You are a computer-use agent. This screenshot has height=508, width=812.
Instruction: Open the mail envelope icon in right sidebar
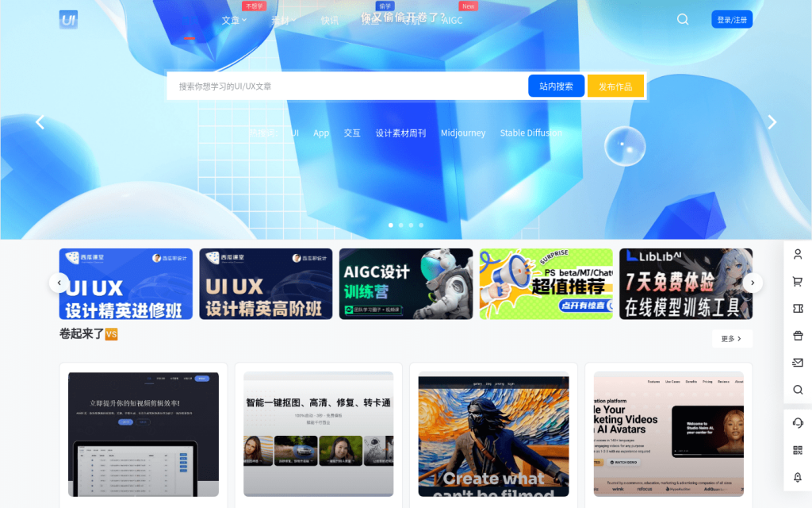tap(798, 363)
